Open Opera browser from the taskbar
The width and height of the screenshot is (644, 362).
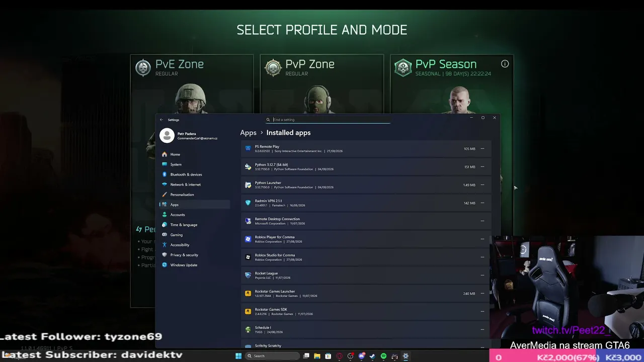pyautogui.click(x=339, y=356)
